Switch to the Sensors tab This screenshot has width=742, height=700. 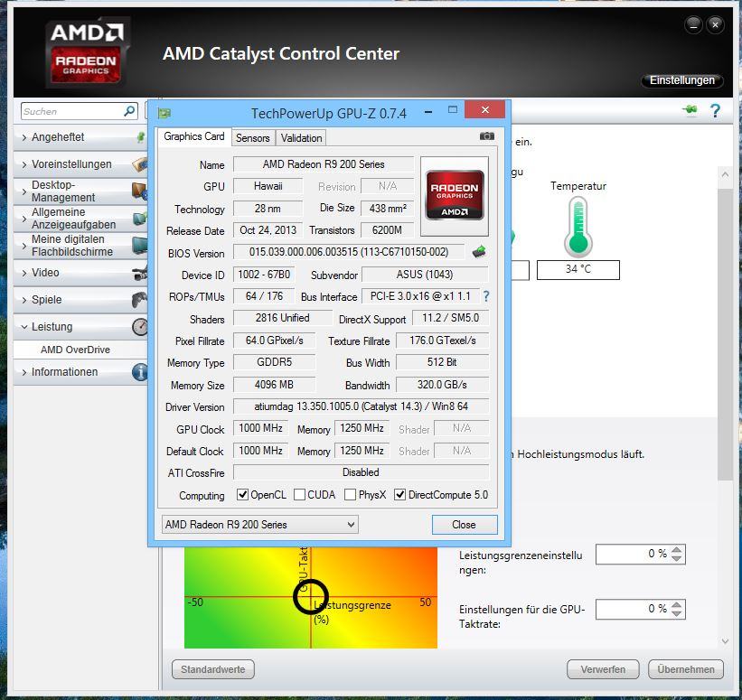(253, 137)
